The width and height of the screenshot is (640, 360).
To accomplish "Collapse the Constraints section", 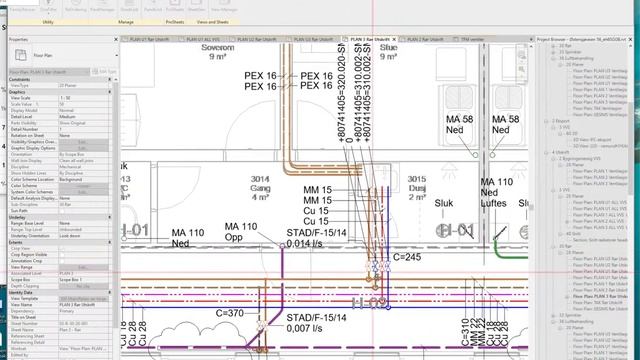I will (109, 79).
